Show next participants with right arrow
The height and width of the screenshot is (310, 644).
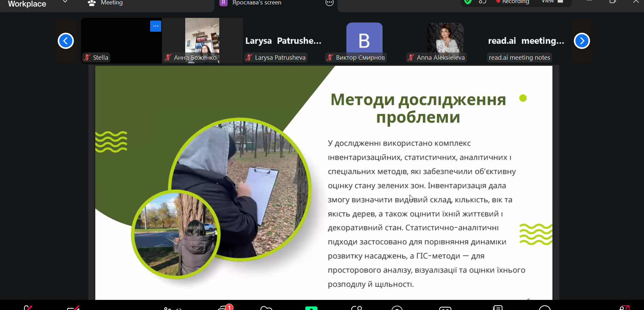(582, 41)
